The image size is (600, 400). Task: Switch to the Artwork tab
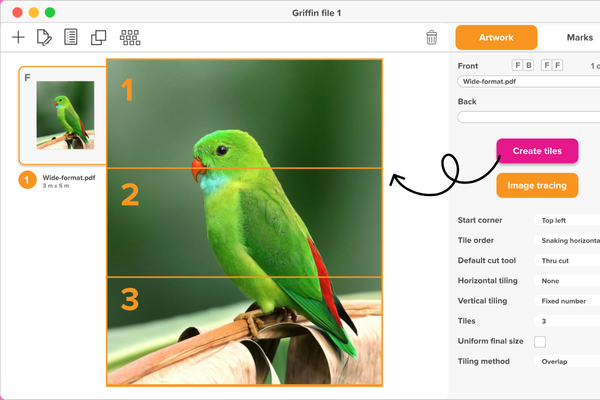pyautogui.click(x=496, y=38)
